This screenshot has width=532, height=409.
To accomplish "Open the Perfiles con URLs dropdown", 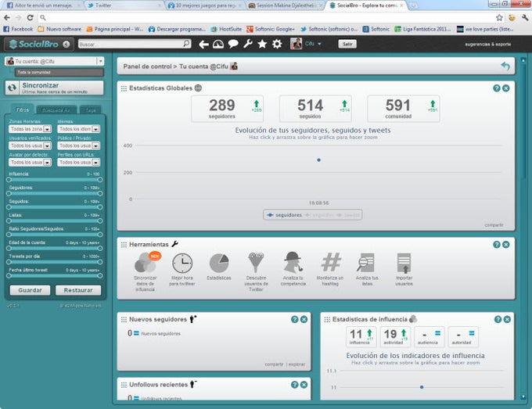I will pyautogui.click(x=79, y=162).
